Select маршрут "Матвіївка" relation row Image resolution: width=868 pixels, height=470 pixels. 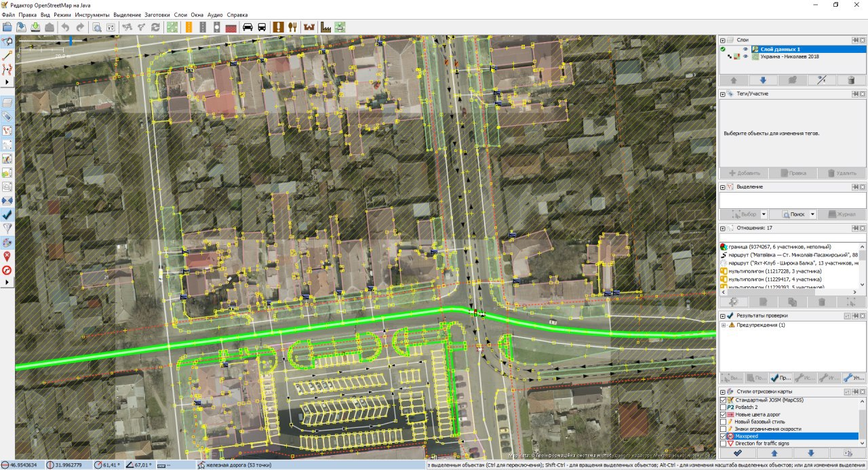789,254
